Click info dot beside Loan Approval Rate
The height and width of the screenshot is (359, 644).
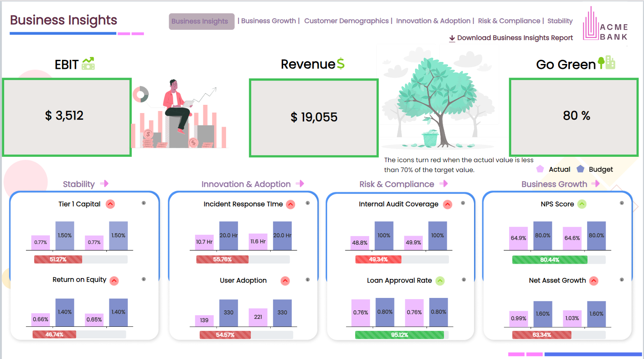(464, 280)
